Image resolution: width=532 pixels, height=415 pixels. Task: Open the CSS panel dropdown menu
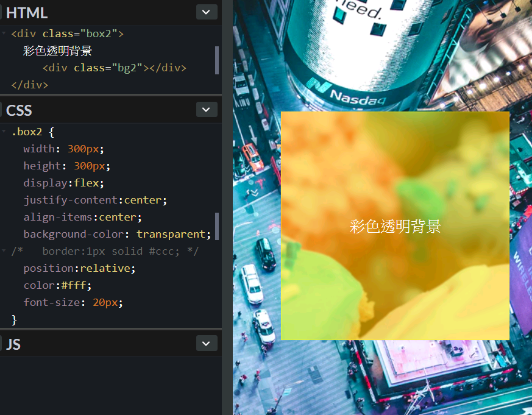[207, 110]
